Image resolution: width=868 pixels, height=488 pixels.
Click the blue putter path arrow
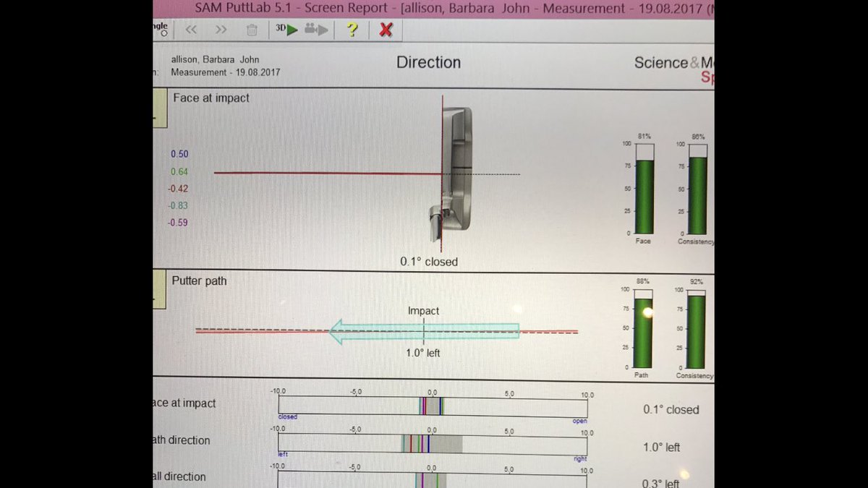(425, 332)
